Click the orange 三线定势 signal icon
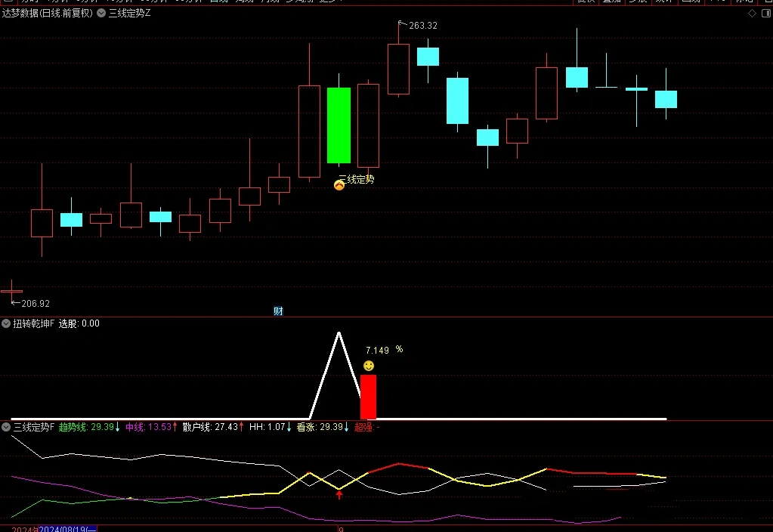Screen dimensions: 773x532 point(339,184)
